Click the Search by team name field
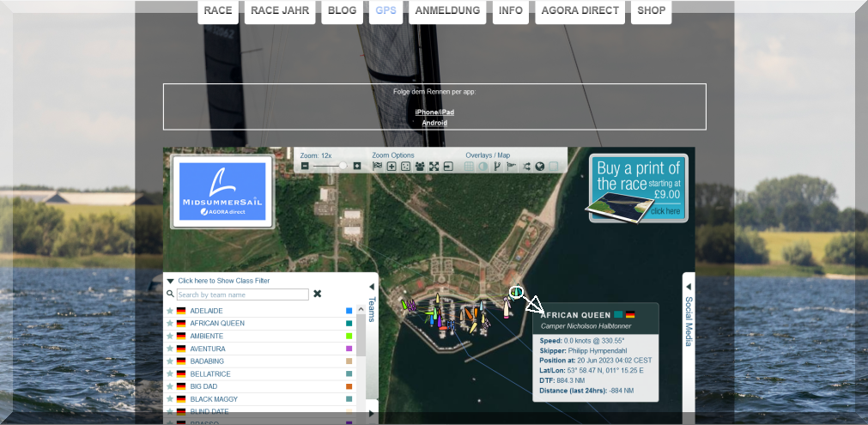This screenshot has width=868, height=425. 242,294
